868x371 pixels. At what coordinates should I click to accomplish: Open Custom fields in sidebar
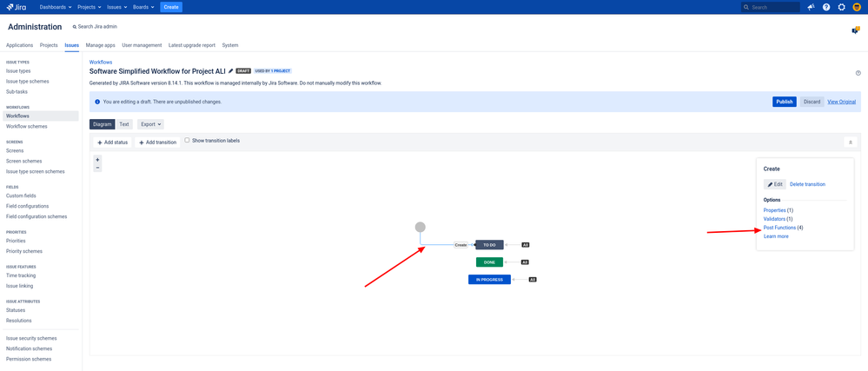pos(21,195)
